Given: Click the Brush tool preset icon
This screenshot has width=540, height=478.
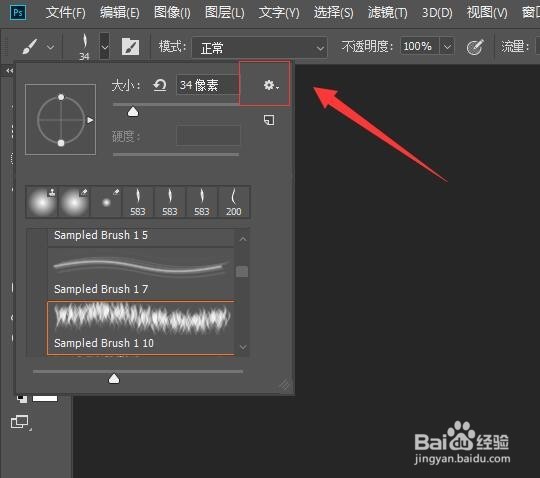Looking at the screenshot, I should pos(30,46).
